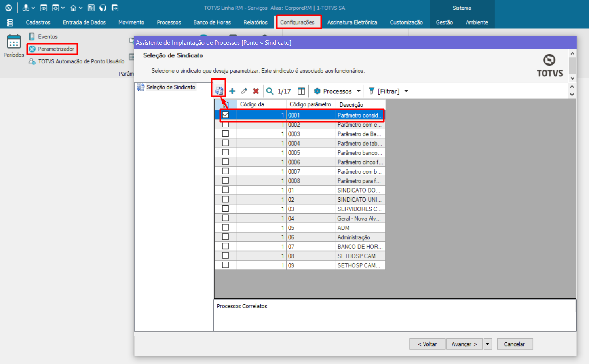
Task: Select the BANCO DE HOR... row 07 description
Action: click(x=360, y=246)
